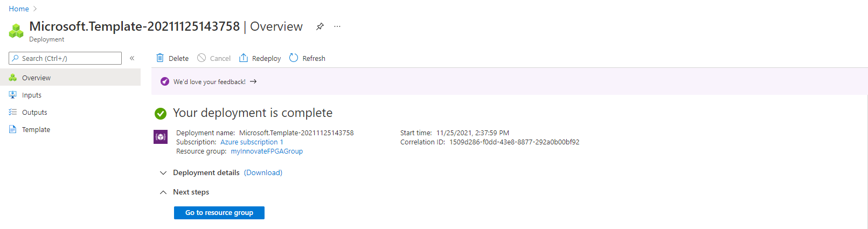Screen dimensions: 868x229
Task: Redeploy using the upload arrow icon
Action: pyautogui.click(x=244, y=58)
